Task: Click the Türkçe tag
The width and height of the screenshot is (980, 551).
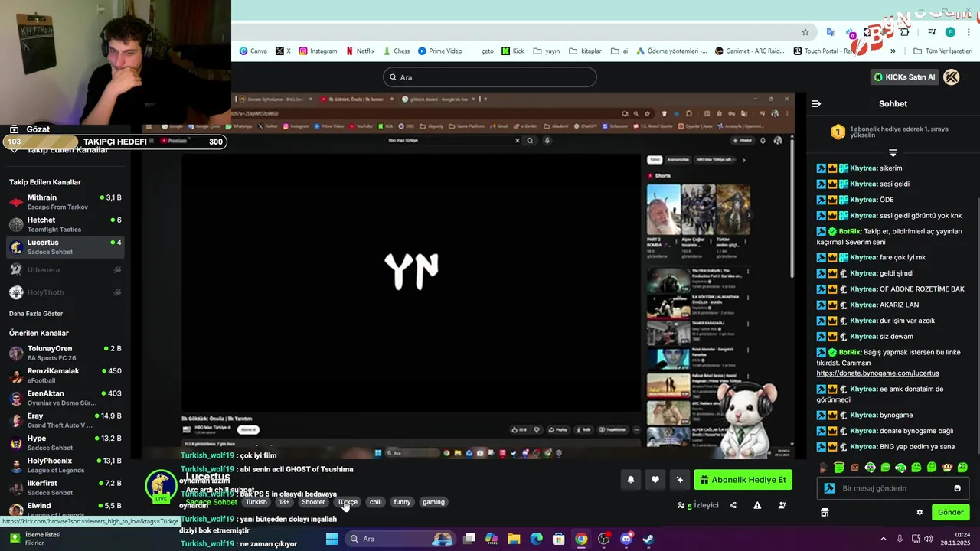Action: (348, 502)
